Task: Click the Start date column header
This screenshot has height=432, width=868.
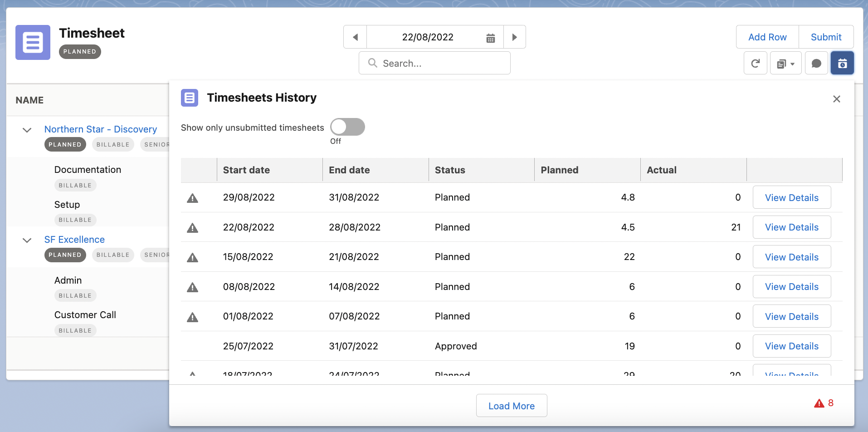Action: [246, 170]
